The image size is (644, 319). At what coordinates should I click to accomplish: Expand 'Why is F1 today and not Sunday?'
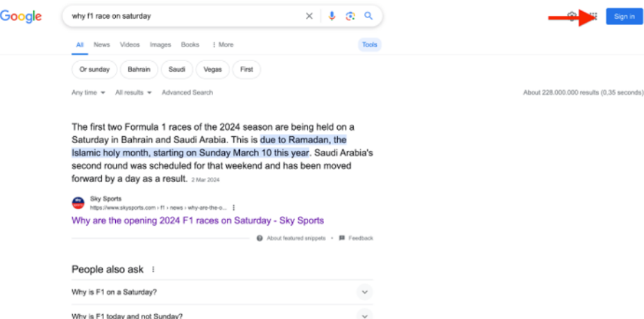pyautogui.click(x=222, y=314)
